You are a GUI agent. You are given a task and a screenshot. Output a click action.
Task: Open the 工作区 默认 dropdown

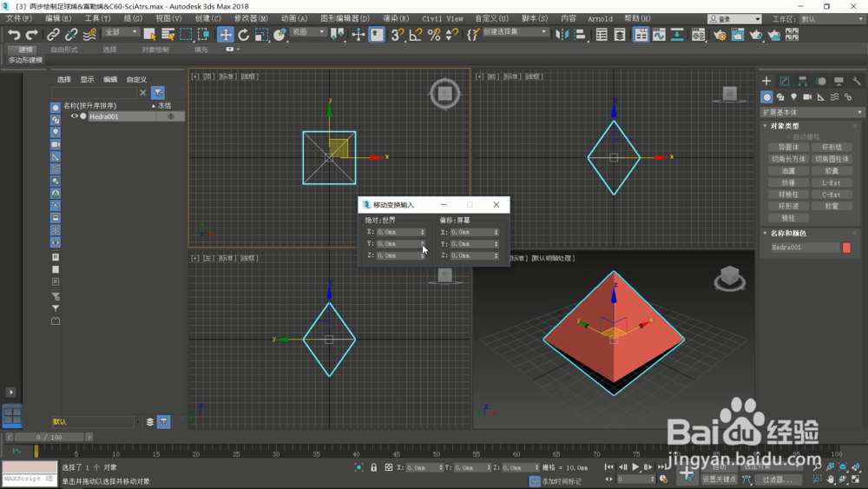tap(831, 19)
